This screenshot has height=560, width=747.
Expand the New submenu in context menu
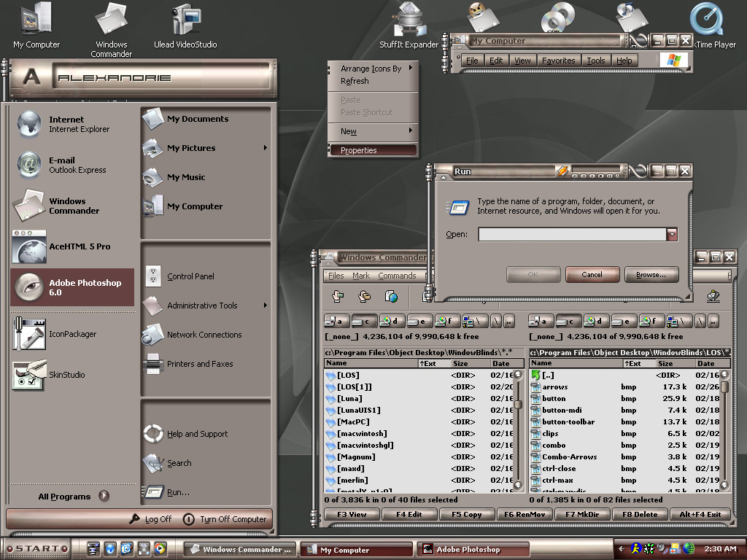pyautogui.click(x=372, y=131)
